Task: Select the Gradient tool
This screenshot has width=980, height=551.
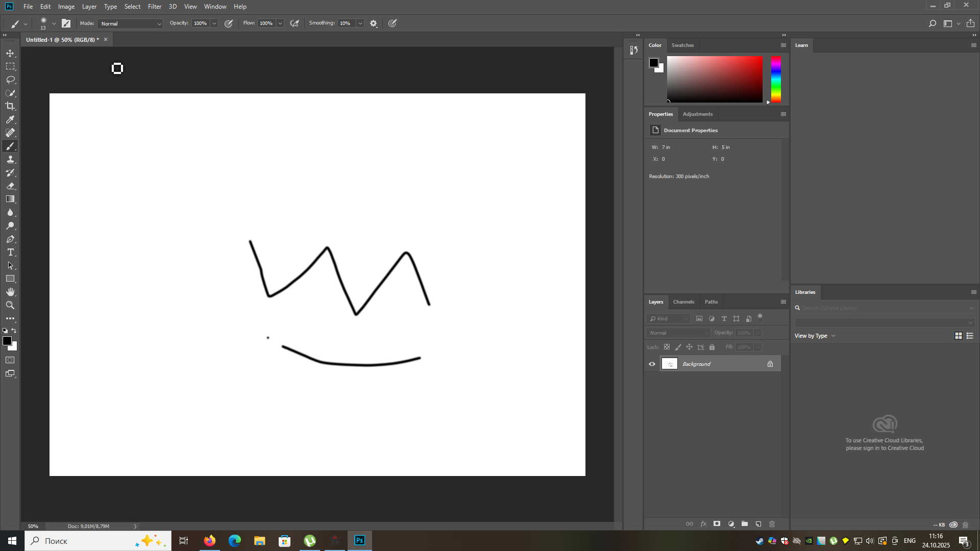Action: pyautogui.click(x=10, y=199)
